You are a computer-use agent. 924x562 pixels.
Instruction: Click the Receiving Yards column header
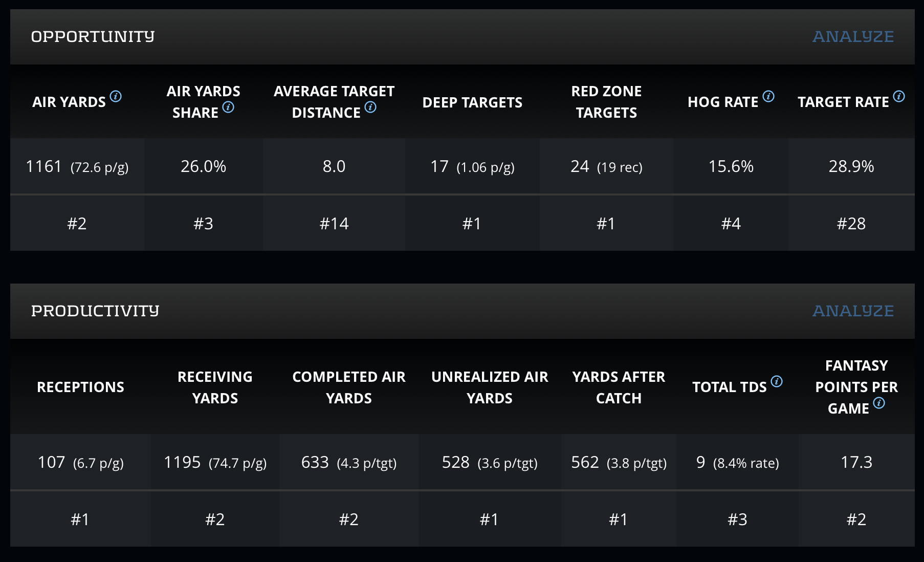[215, 387]
